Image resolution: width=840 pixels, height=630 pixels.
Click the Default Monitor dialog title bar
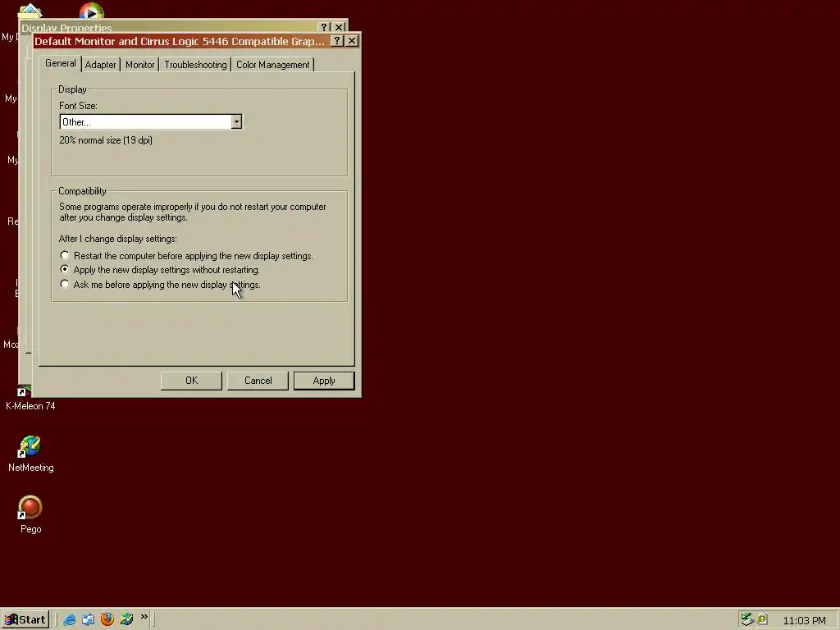pyautogui.click(x=180, y=41)
